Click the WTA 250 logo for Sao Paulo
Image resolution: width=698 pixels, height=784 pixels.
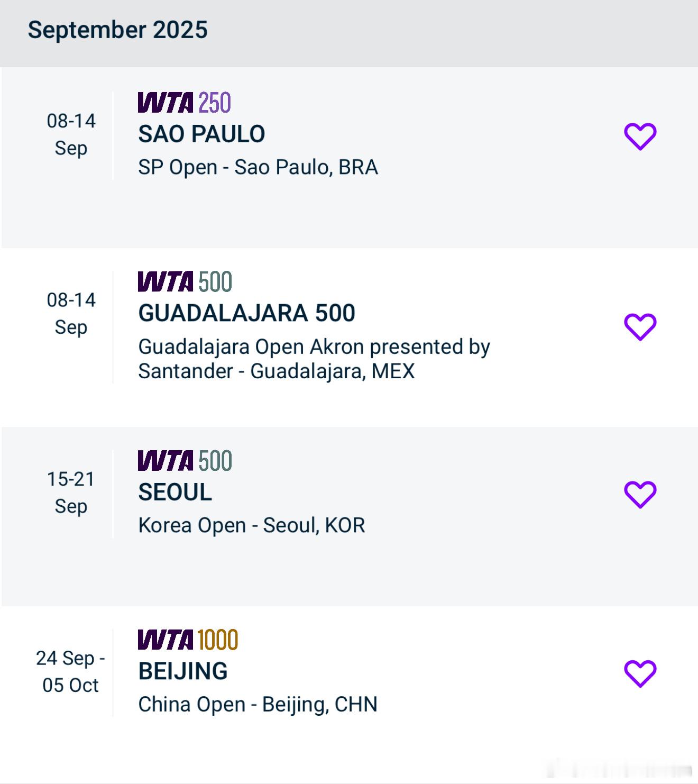click(185, 103)
